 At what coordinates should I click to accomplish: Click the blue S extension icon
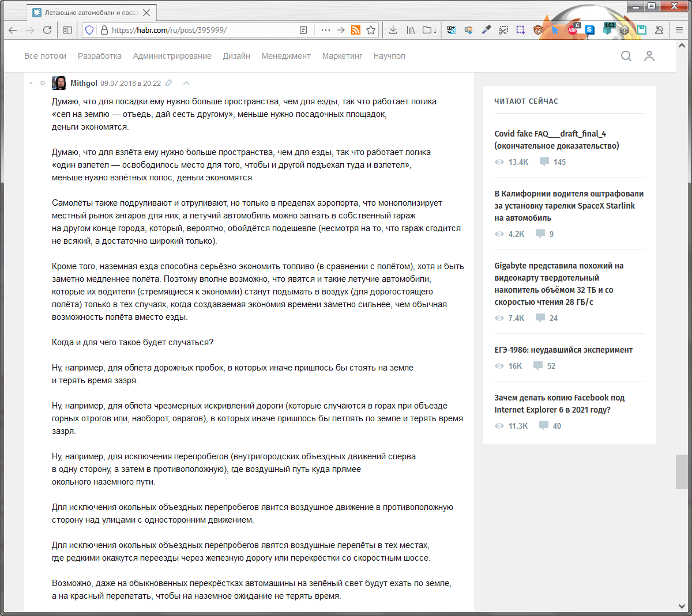pos(590,30)
